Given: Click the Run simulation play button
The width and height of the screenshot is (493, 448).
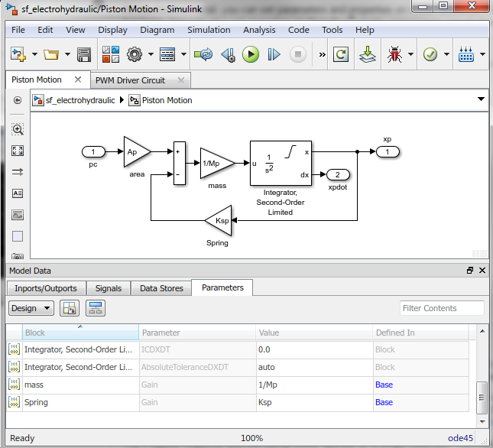Looking at the screenshot, I should pyautogui.click(x=251, y=54).
